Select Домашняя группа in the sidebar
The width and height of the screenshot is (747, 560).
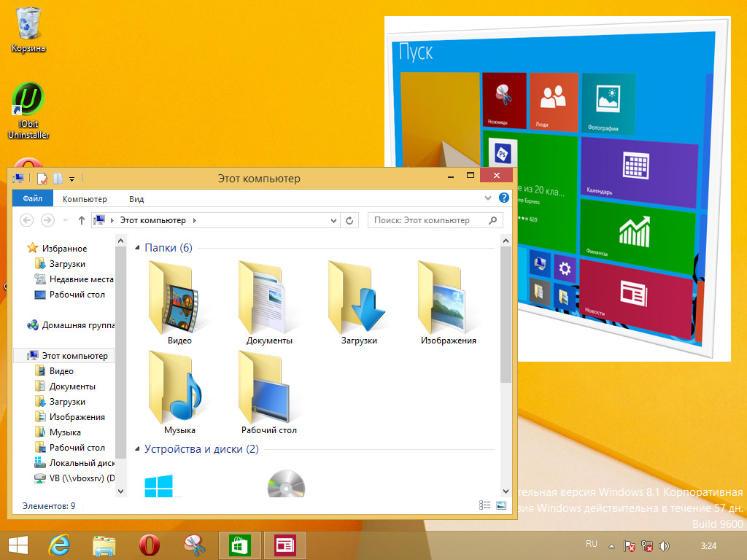(73, 324)
